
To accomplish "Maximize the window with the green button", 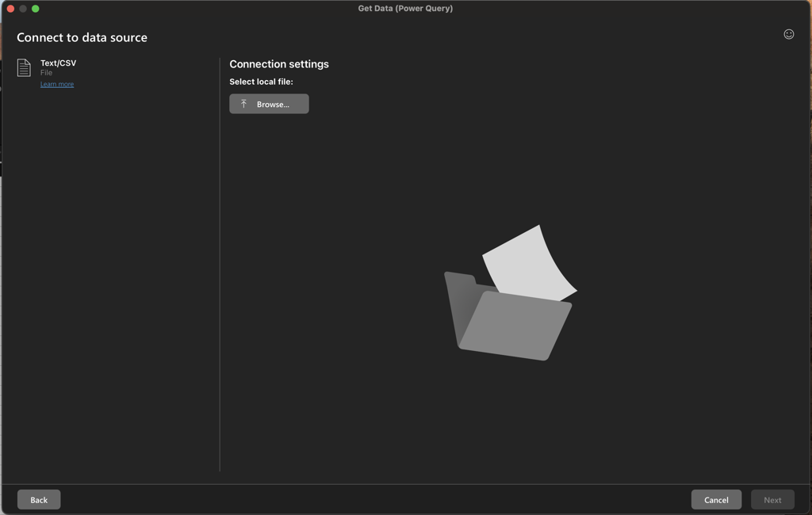I will click(x=36, y=9).
